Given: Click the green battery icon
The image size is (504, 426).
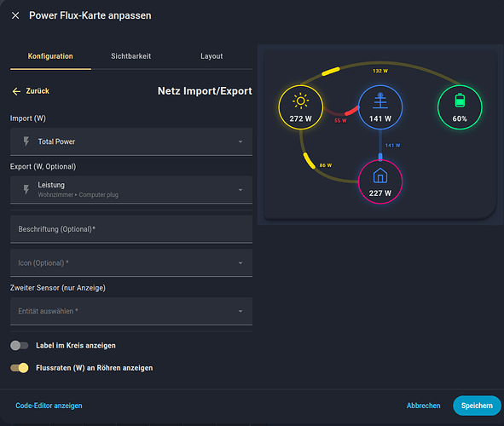Looking at the screenshot, I should pos(460,101).
